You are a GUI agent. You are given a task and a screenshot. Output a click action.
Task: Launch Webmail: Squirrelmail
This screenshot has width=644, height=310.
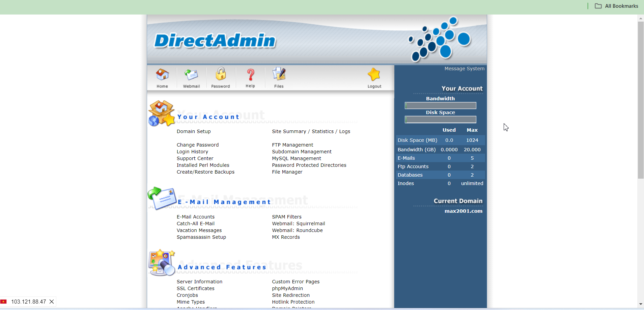tap(299, 224)
